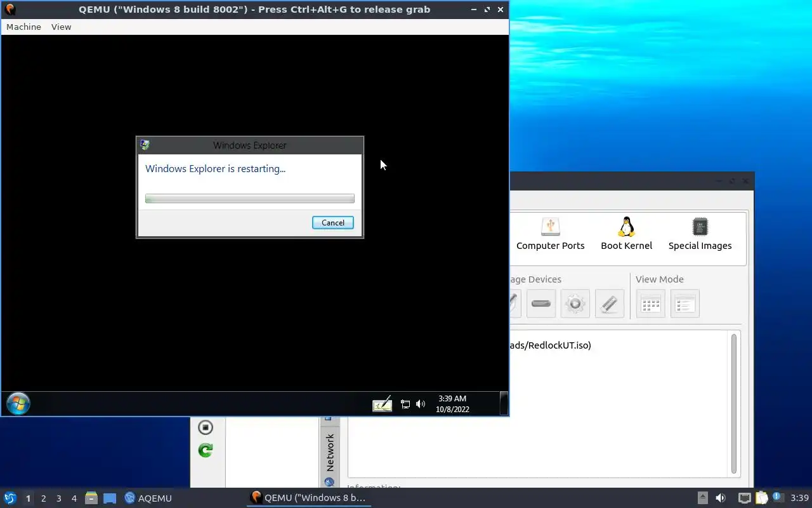Open the clipboard manager tray icon
Image resolution: width=812 pixels, height=508 pixels.
coord(761,498)
